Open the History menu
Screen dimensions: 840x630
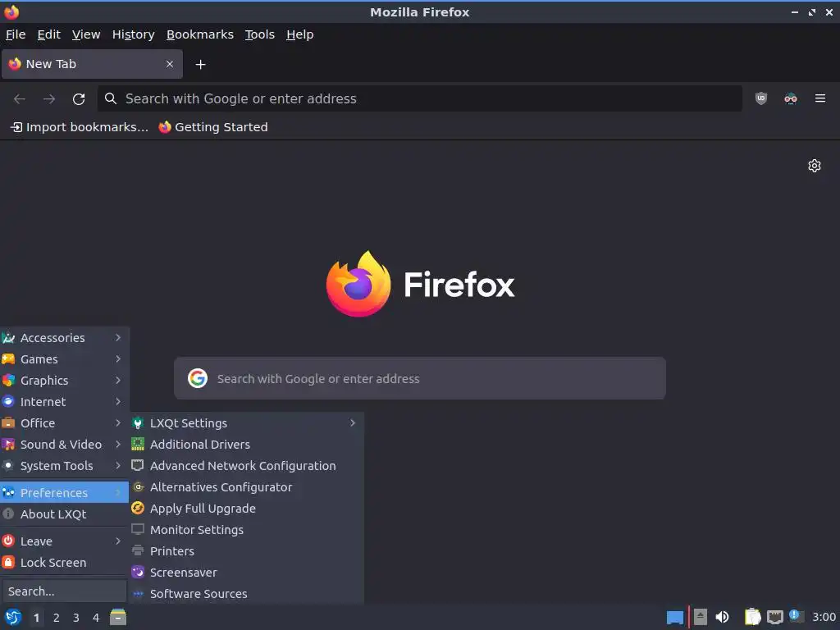click(x=134, y=34)
